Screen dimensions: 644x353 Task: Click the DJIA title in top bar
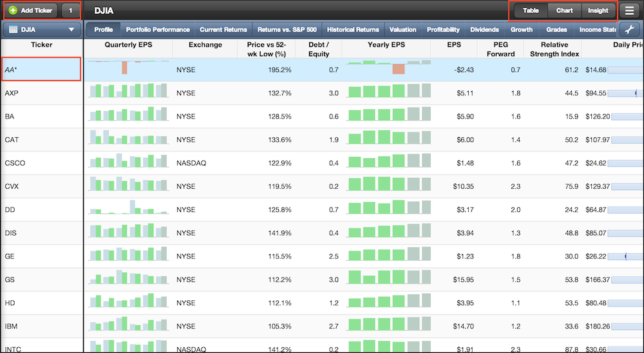click(104, 11)
